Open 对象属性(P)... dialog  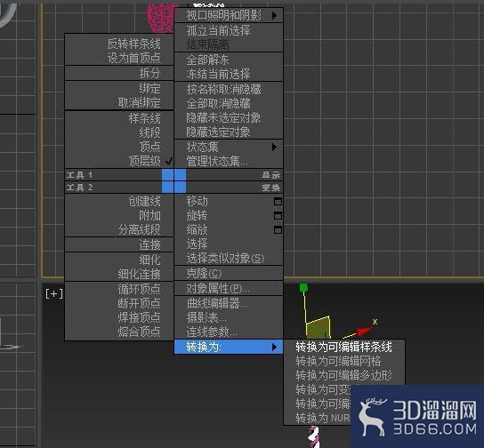pos(229,288)
